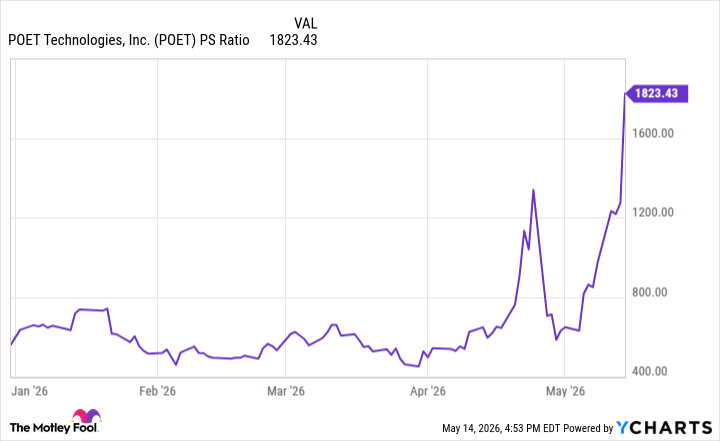The height and width of the screenshot is (441, 720).
Task: Click the May 14, 2026 timestamp text
Action: 501,428
